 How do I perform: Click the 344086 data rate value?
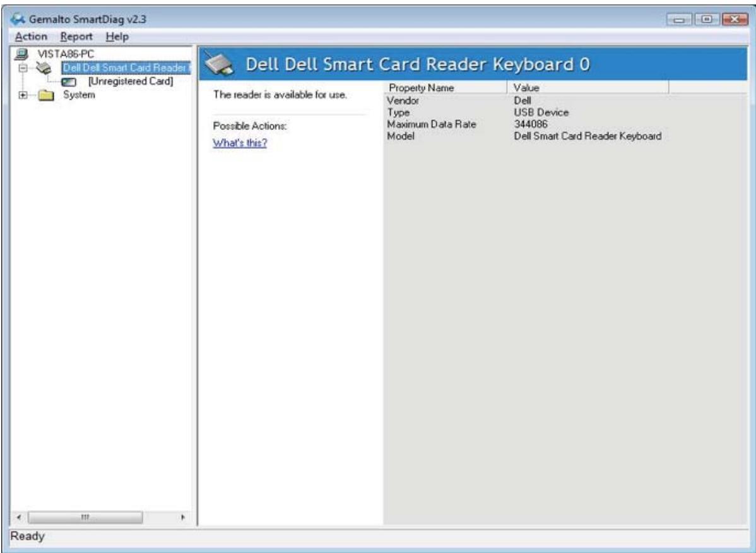tap(530, 124)
